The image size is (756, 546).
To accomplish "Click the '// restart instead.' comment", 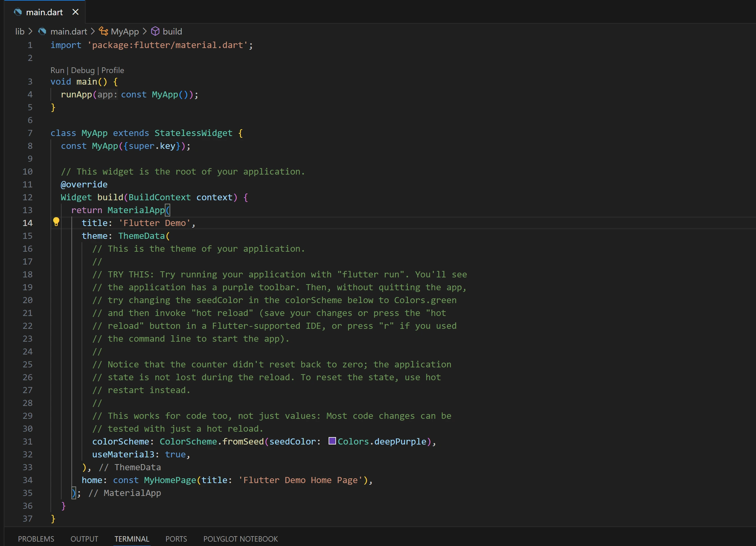I will 141,390.
